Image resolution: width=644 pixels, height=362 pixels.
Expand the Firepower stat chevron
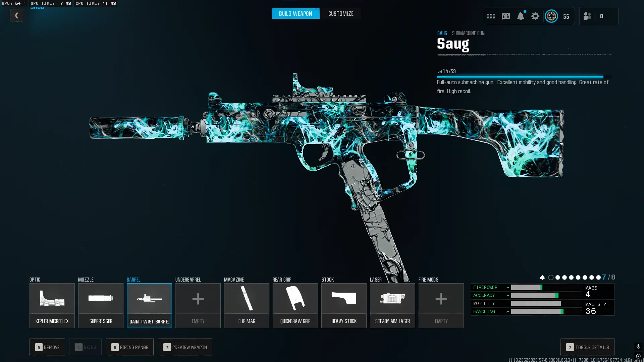[507, 288]
